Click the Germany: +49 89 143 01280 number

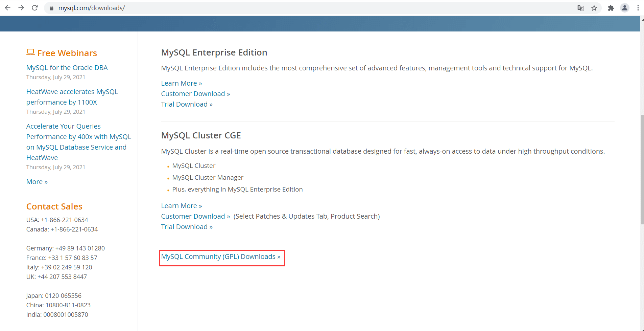[x=66, y=248]
